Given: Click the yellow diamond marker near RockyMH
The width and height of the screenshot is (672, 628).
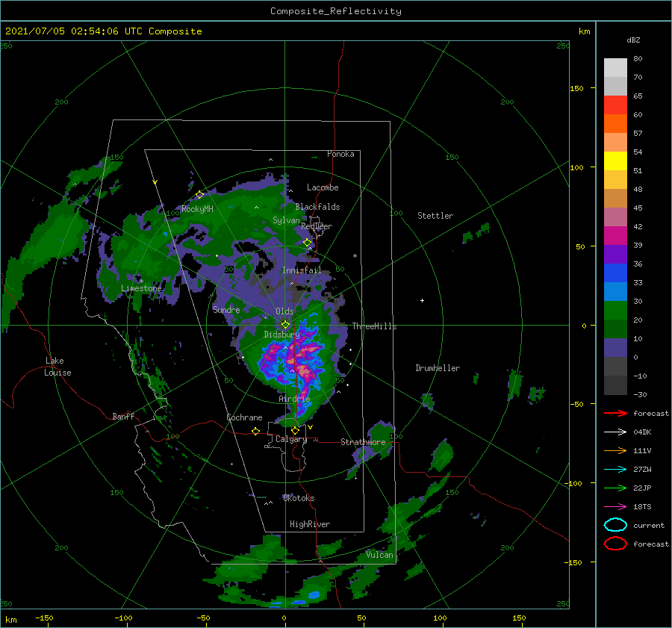Looking at the screenshot, I should [x=199, y=195].
